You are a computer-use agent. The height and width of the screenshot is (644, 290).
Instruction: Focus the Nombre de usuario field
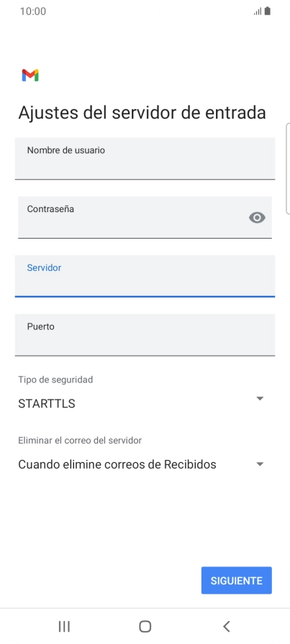tap(145, 159)
